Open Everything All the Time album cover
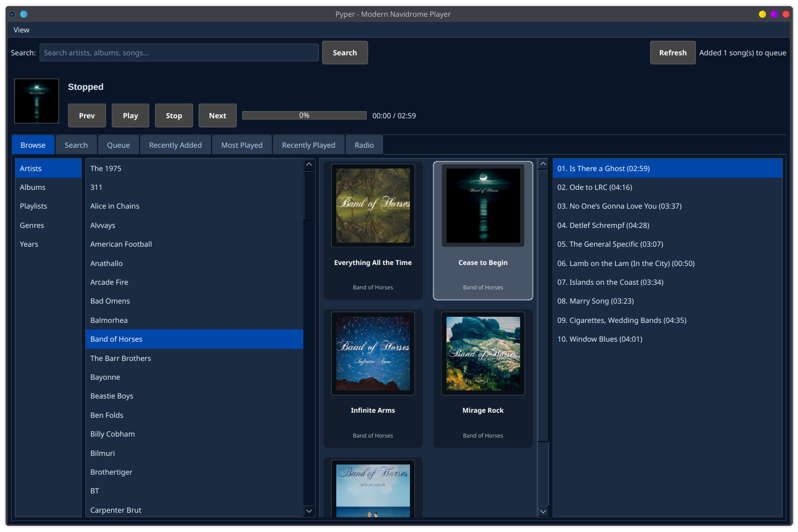The width and height of the screenshot is (798, 532). pyautogui.click(x=373, y=206)
